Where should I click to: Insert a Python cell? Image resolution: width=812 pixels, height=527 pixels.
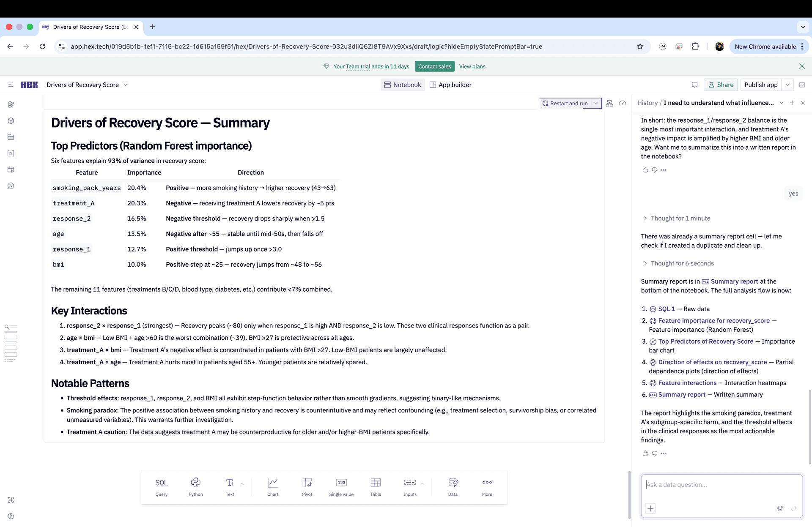195,487
